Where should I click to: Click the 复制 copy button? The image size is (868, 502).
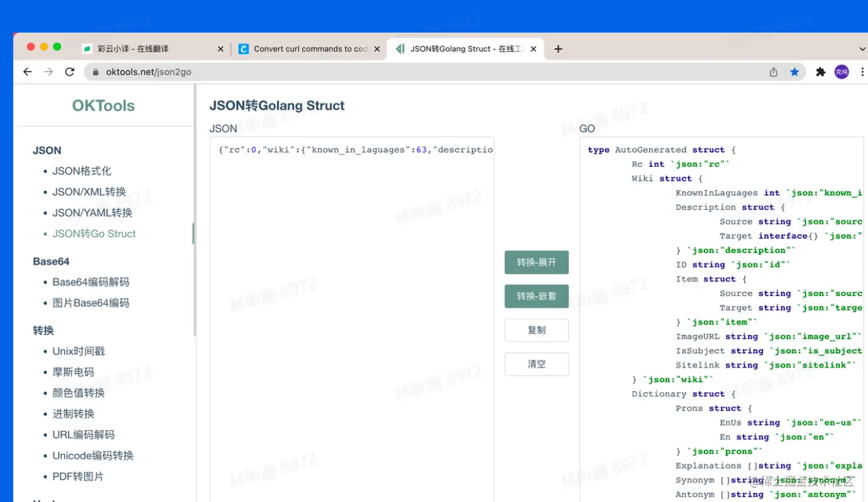pyautogui.click(x=537, y=330)
